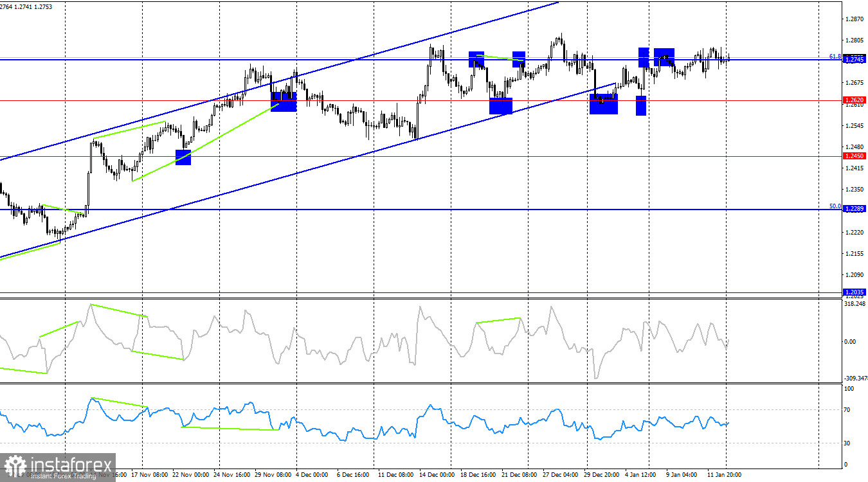
Task: Click the 1.2675 price axis value
Action: (x=854, y=83)
